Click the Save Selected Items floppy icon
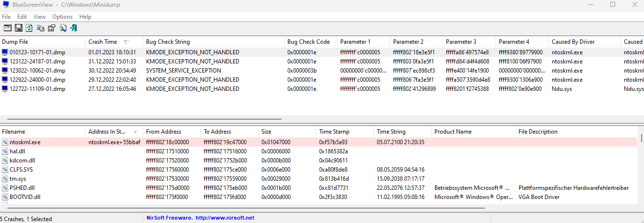This screenshot has width=644, height=223. [18, 28]
